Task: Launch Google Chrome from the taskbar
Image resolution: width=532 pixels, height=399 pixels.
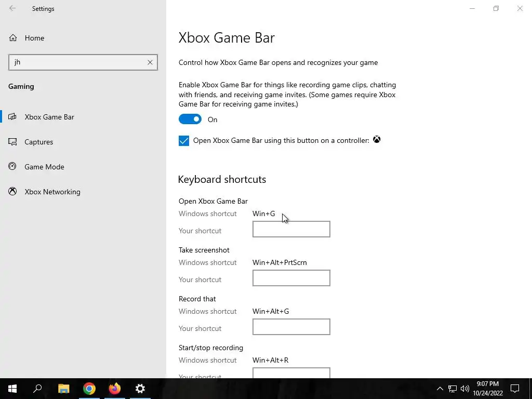Action: coord(89,389)
